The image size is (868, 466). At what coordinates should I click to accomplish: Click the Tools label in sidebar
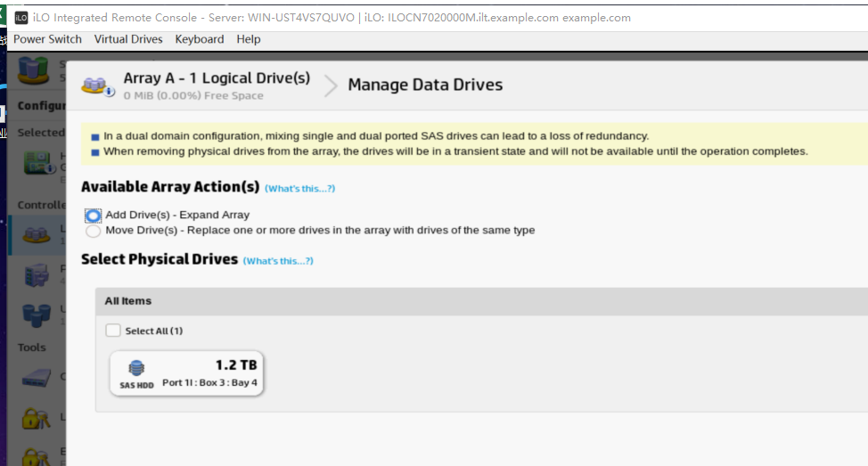tap(31, 347)
